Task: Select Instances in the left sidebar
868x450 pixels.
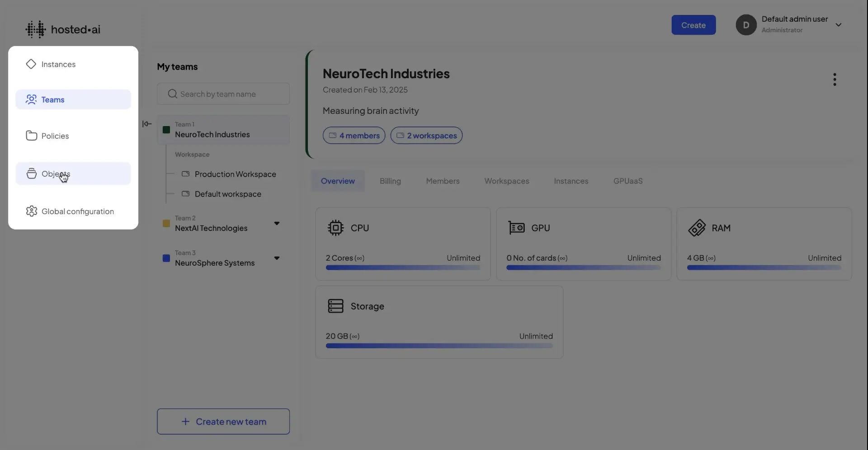Action: pos(31,64)
